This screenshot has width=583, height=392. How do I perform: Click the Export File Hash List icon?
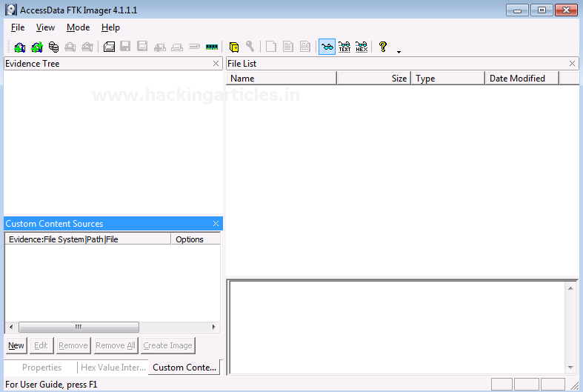287,47
